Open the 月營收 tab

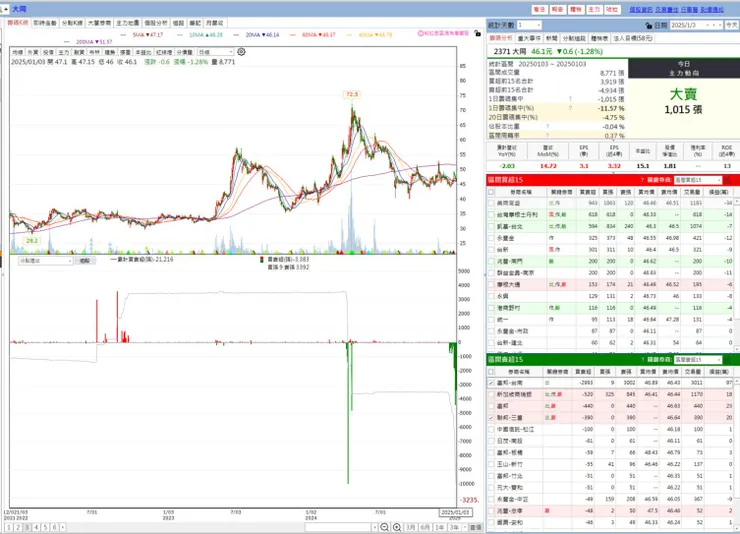point(215,23)
